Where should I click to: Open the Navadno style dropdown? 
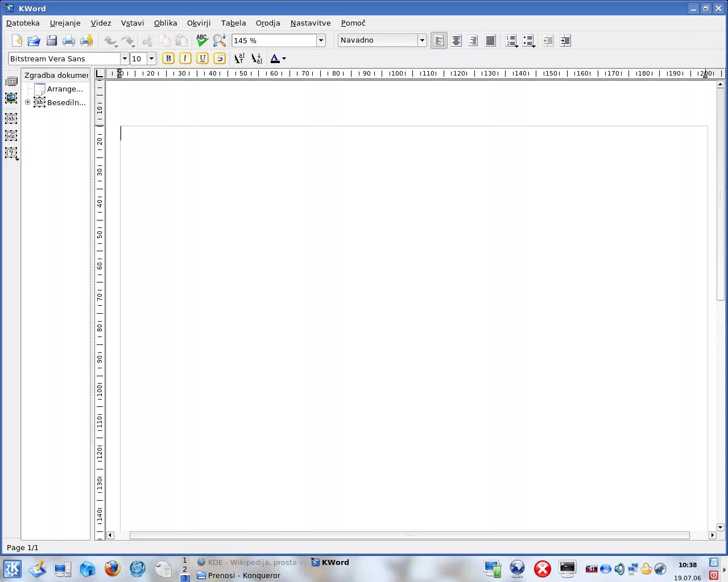[421, 40]
